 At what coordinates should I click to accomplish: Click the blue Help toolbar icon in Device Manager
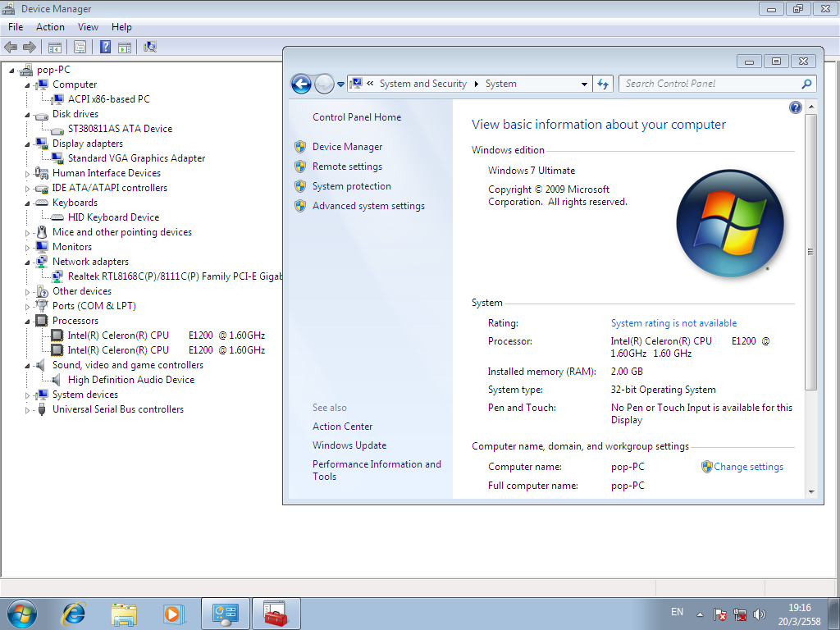(106, 47)
